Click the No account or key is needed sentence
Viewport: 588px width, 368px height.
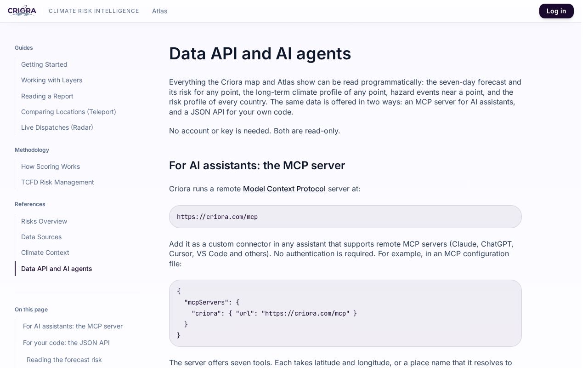[254, 131]
